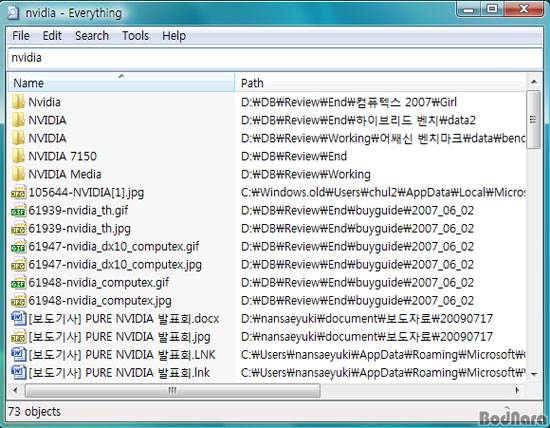Click the horizontal scrollbar left arrow
The height and width of the screenshot is (428, 550).
[15, 390]
